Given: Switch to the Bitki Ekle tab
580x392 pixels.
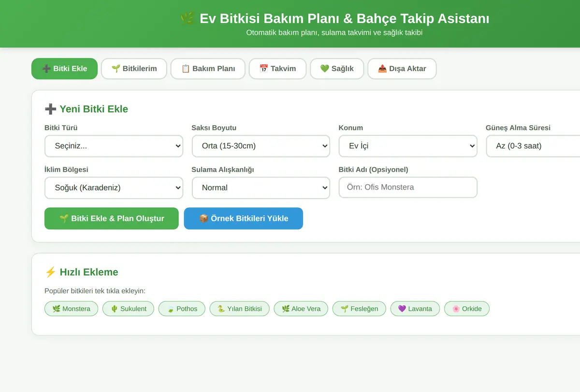Looking at the screenshot, I should (x=64, y=69).
